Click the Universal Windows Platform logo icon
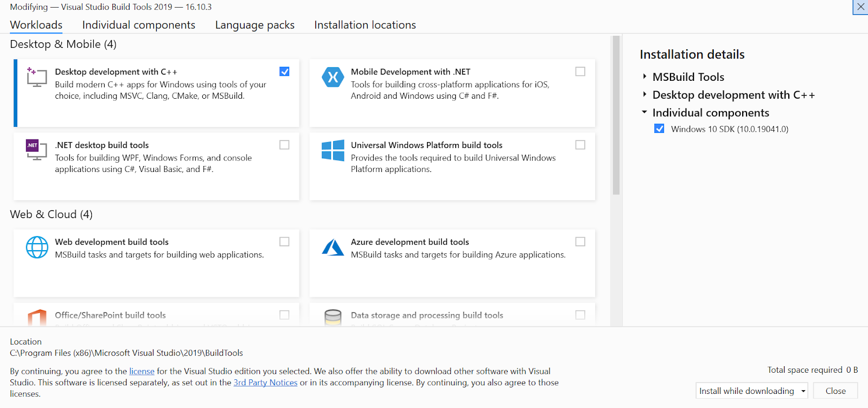Screen dimensions: 868x408 pyautogui.click(x=333, y=150)
